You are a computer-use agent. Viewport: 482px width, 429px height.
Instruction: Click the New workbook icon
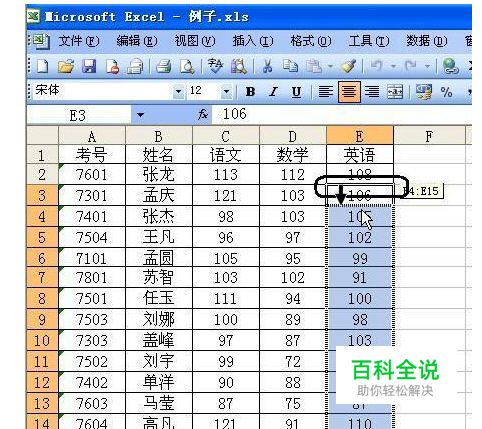tap(42, 66)
